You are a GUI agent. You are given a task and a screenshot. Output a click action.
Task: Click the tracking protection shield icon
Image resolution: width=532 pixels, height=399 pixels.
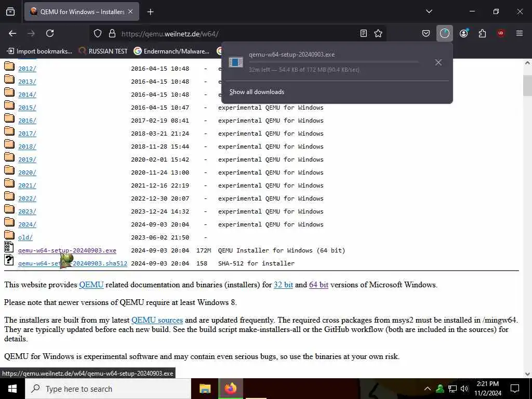(98, 33)
